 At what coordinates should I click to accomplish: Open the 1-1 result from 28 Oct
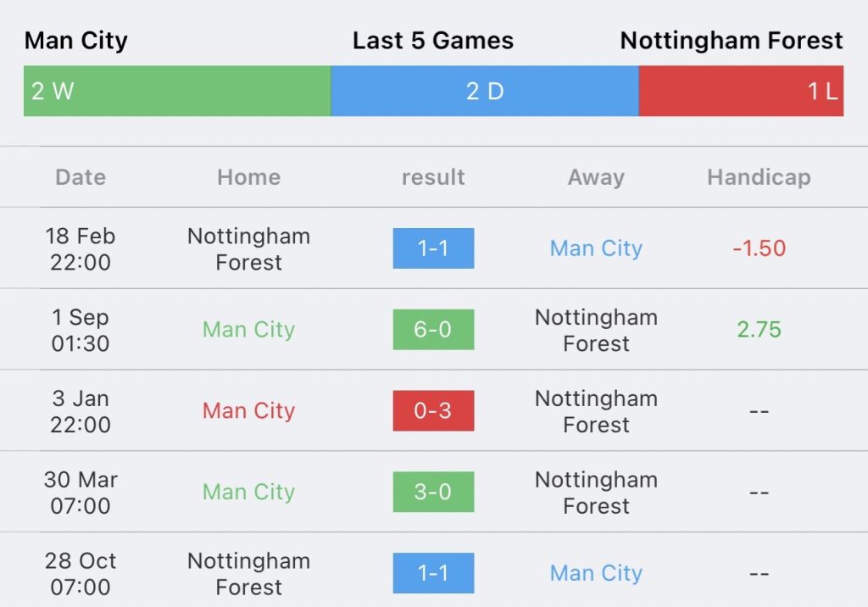coord(433,573)
